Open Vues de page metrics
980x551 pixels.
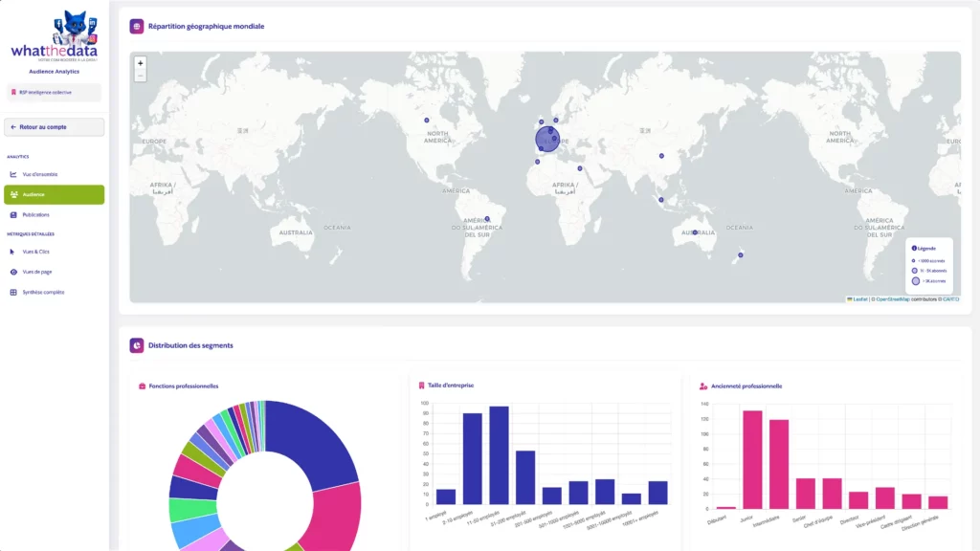pos(36,272)
